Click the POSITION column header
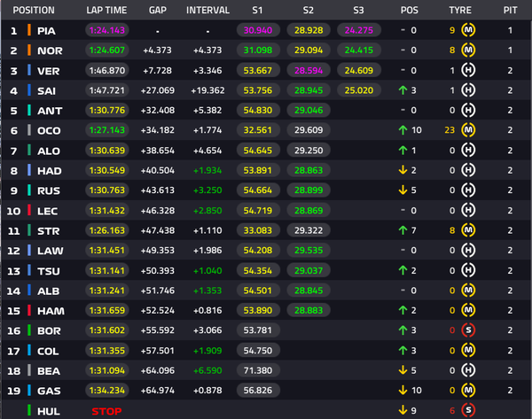532x419 pixels. (34, 10)
